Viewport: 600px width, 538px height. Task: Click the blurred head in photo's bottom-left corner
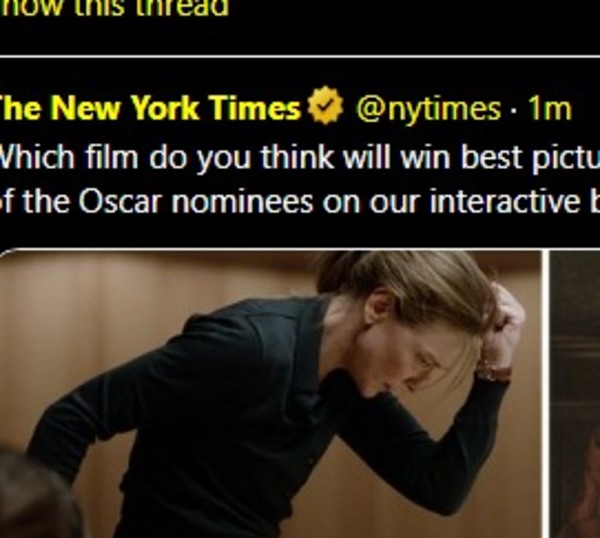pyautogui.click(x=38, y=497)
